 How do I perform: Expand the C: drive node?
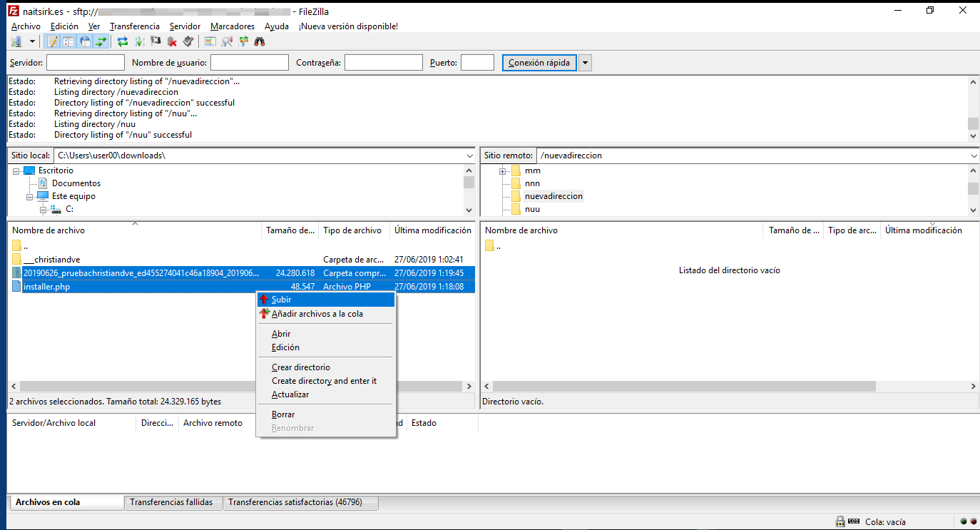[43, 209]
